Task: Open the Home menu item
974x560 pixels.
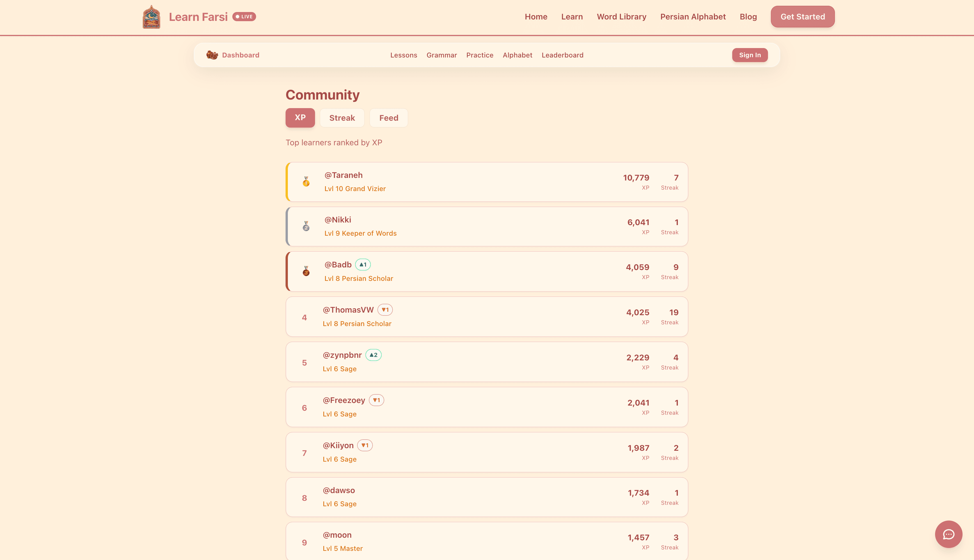Action: [x=536, y=17]
